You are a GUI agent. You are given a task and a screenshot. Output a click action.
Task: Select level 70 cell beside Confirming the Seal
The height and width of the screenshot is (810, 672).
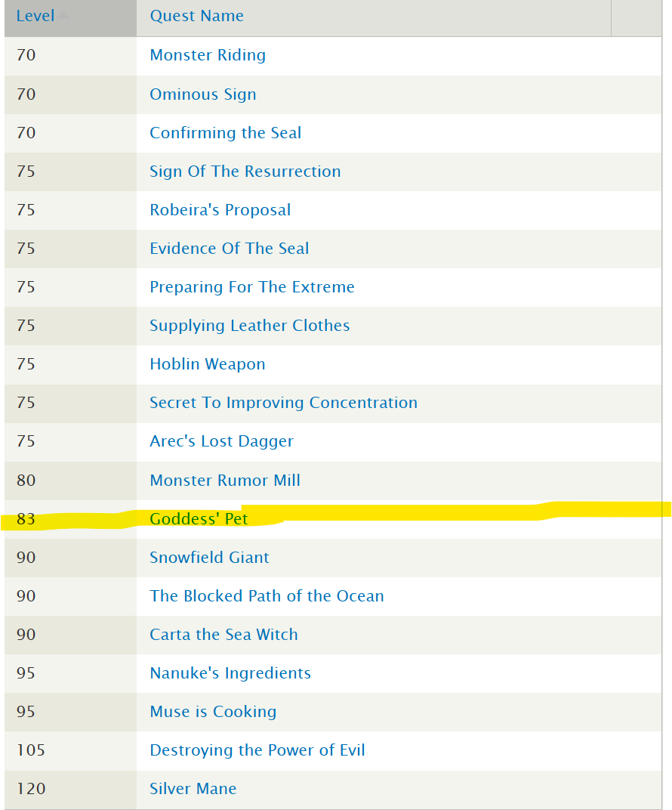(70, 133)
